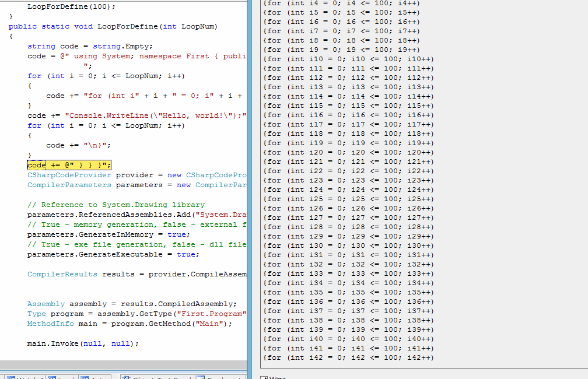Click the for (int i18 = 0 line in the visualizer
Screen dimensions: 588x379
click(x=348, y=134)
